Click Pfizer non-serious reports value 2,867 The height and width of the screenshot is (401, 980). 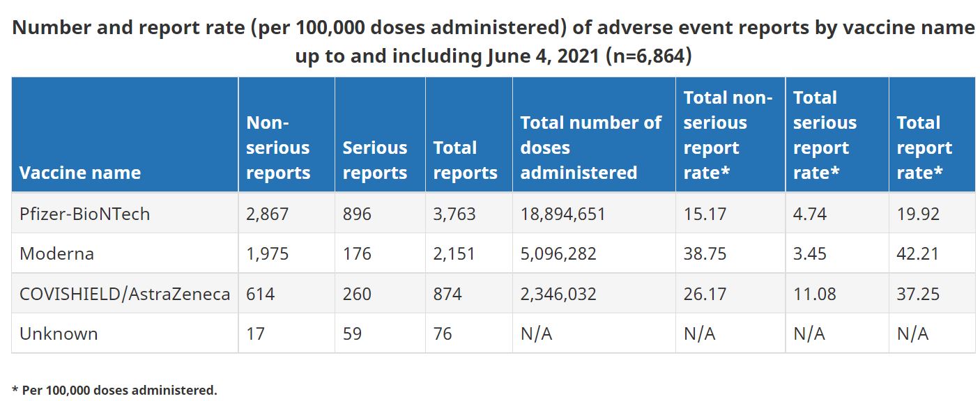pos(267,214)
